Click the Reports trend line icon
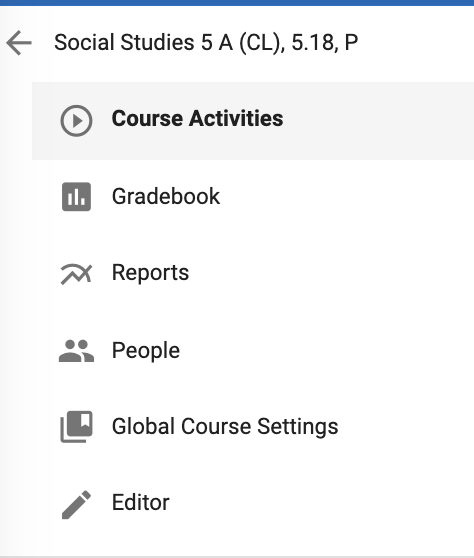This screenshot has width=474, height=558. (x=76, y=274)
